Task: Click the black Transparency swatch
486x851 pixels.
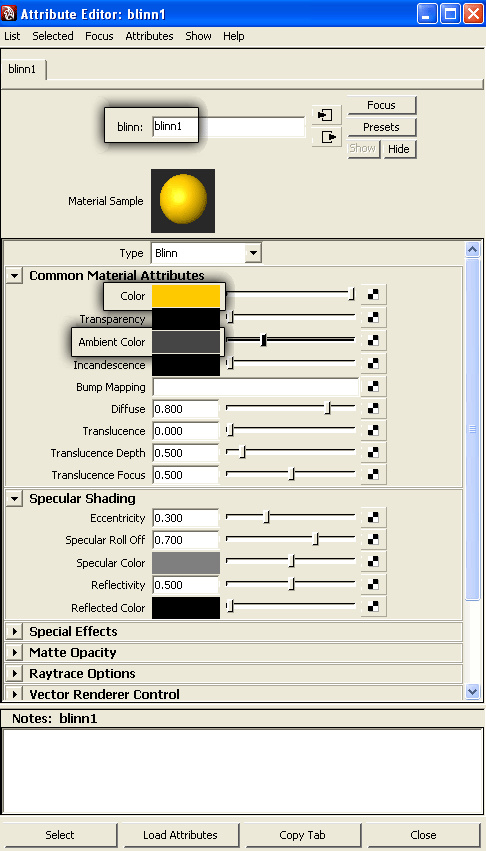Action: 186,319
